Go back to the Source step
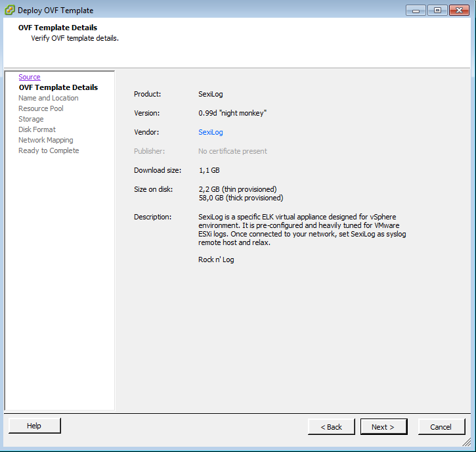This screenshot has height=452, width=476. point(29,77)
